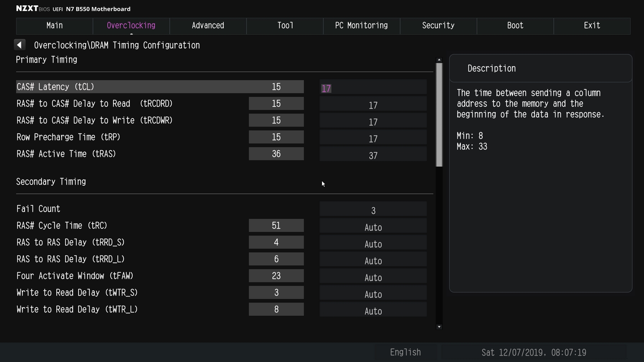The height and width of the screenshot is (362, 644).
Task: Click current tCL value 15
Action: pos(276,87)
